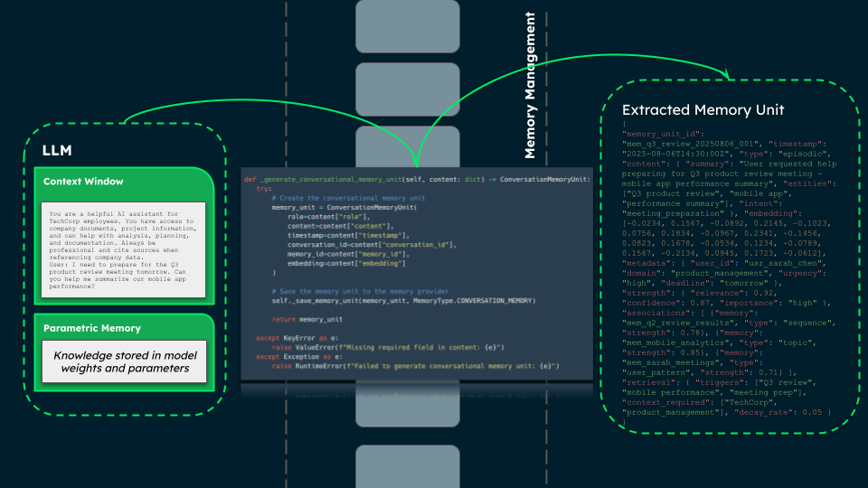868x488 pixels.
Task: Click "Knowledge stored in model weights and parameters" box
Action: point(125,361)
